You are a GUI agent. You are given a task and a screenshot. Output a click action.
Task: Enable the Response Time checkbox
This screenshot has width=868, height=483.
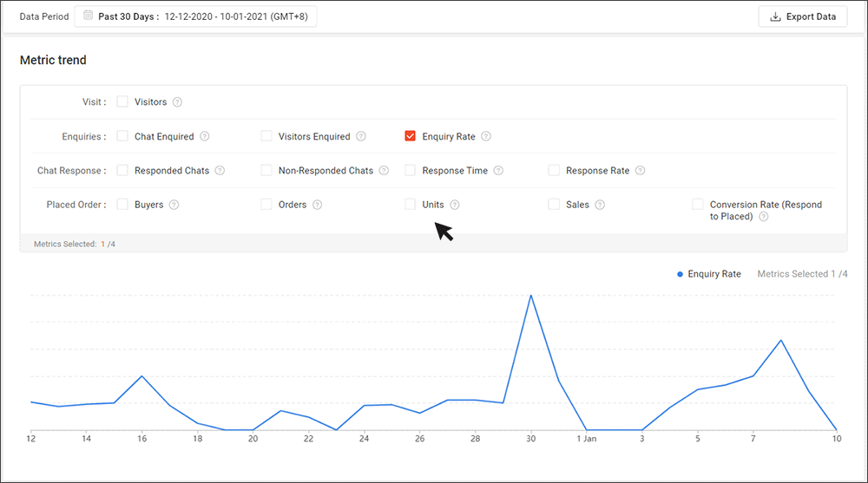point(411,170)
